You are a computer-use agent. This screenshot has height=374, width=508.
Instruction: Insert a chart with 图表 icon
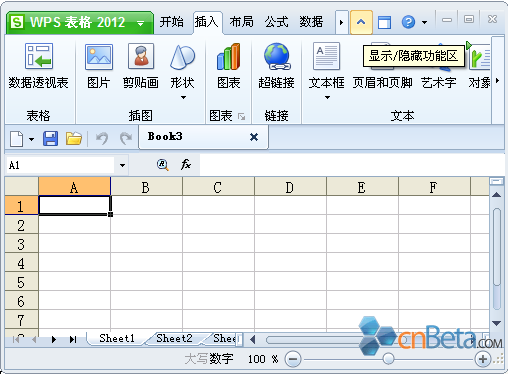[228, 66]
